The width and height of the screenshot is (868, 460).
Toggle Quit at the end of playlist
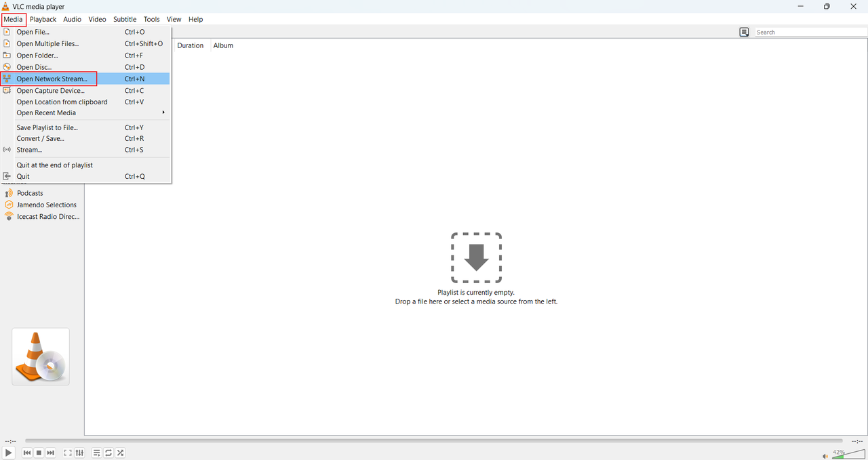click(85, 165)
